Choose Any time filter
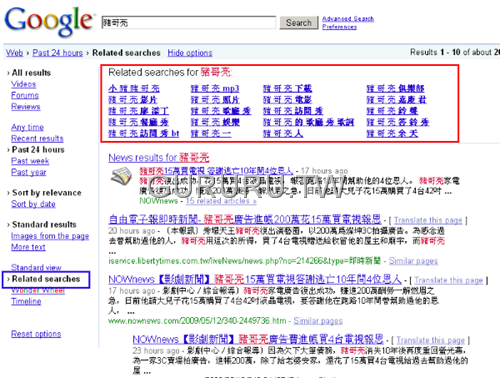 27,127
